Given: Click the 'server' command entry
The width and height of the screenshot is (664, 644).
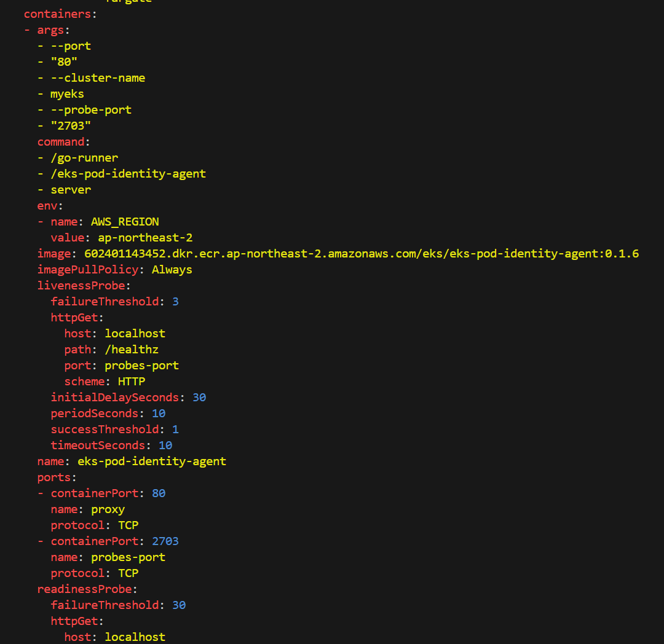Looking at the screenshot, I should [x=71, y=190].
